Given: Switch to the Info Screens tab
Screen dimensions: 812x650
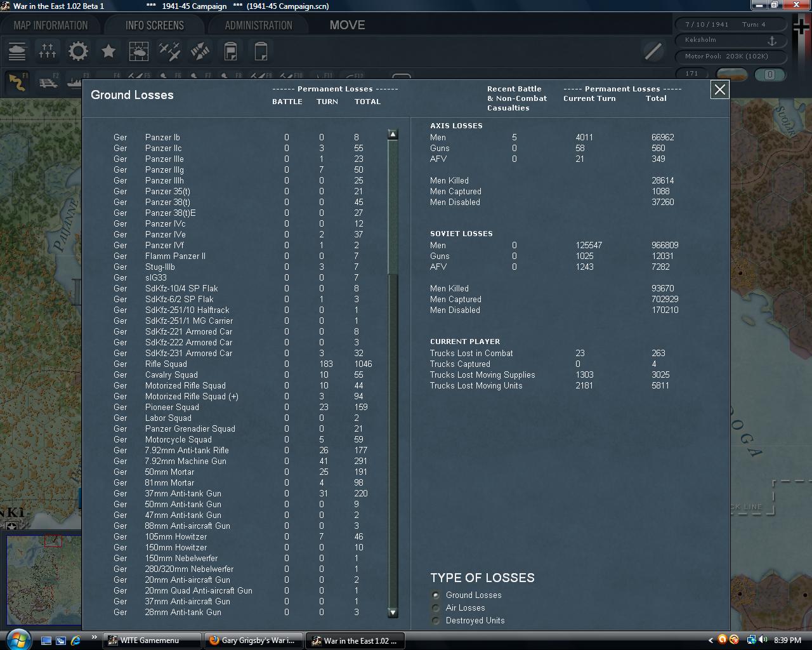Looking at the screenshot, I should click(x=155, y=25).
